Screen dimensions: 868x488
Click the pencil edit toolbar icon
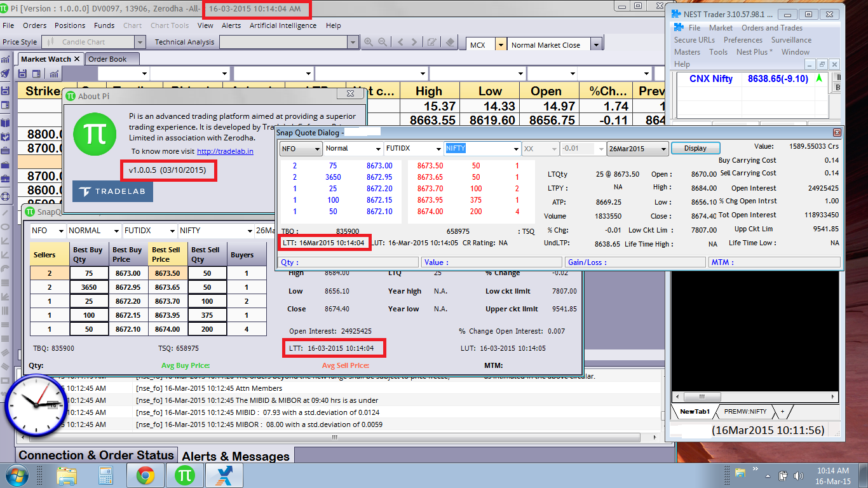[432, 43]
